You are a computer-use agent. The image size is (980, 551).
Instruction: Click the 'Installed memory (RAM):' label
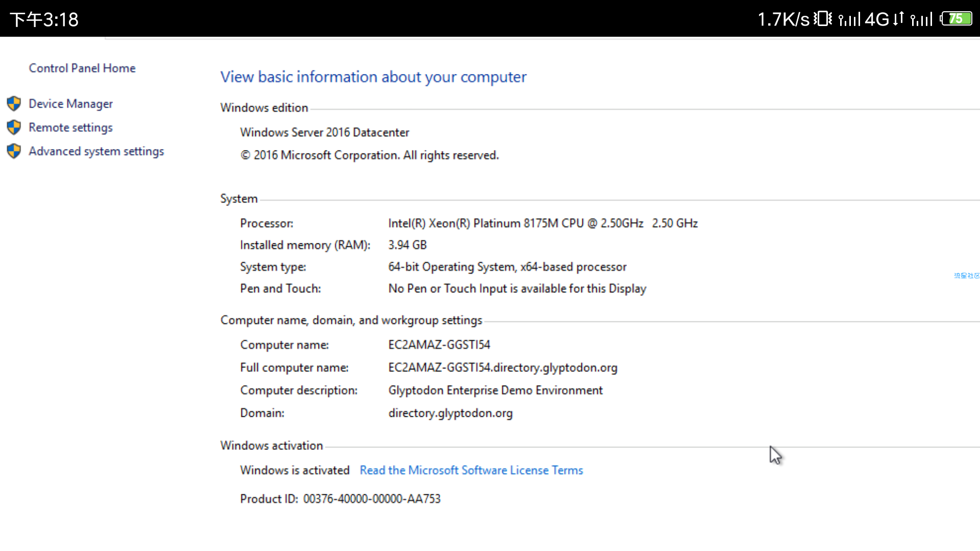tap(305, 245)
